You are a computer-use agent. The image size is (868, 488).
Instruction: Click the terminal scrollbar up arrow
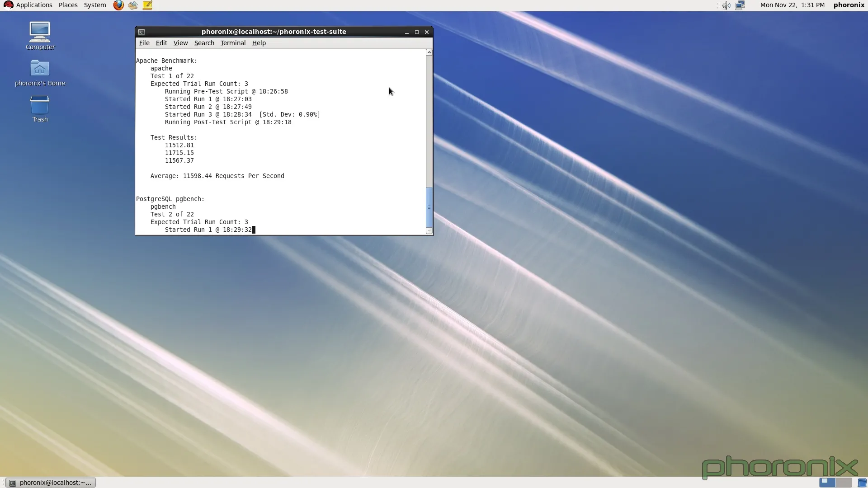[429, 52]
